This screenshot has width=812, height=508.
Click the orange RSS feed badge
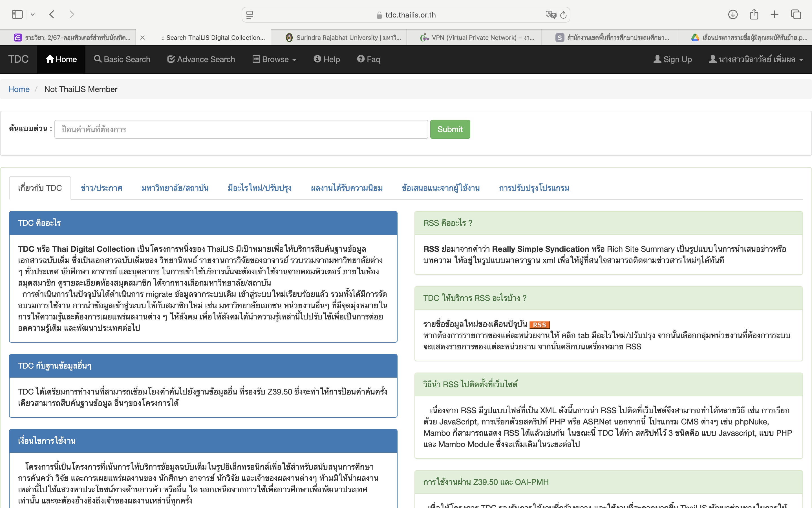pos(539,325)
